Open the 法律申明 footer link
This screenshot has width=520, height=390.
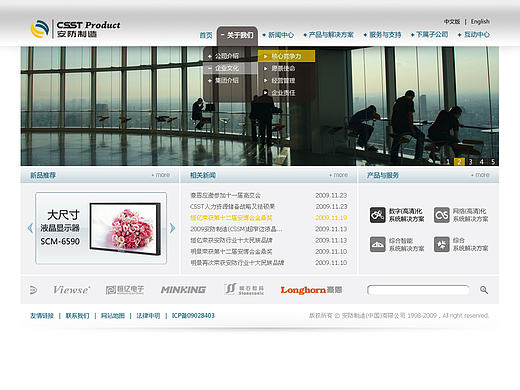tap(148, 316)
